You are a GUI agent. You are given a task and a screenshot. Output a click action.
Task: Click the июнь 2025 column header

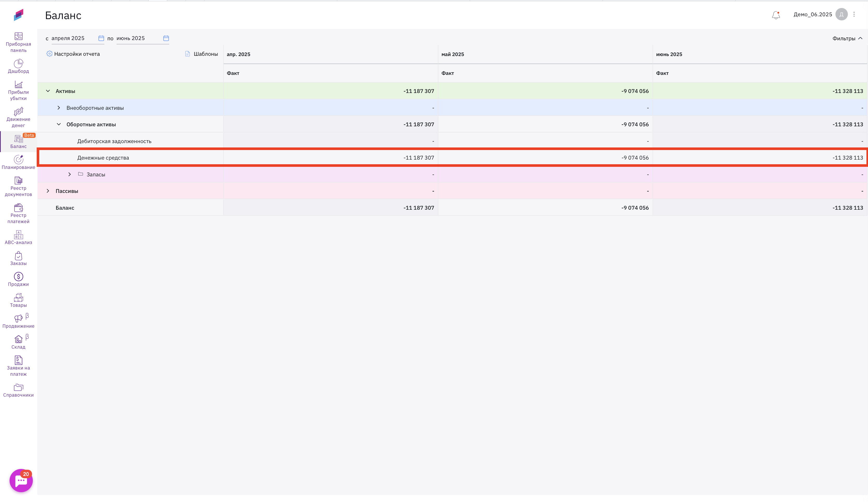coord(669,54)
